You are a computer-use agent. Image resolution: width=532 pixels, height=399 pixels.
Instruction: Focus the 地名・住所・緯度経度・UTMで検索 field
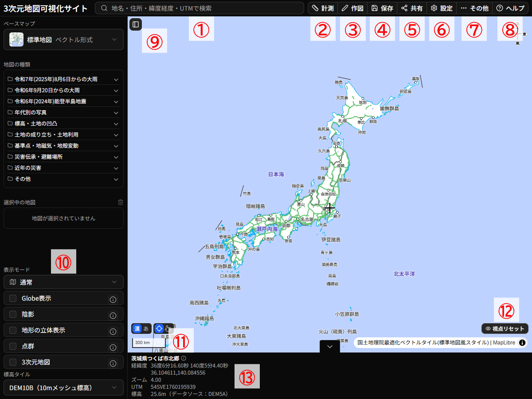199,8
